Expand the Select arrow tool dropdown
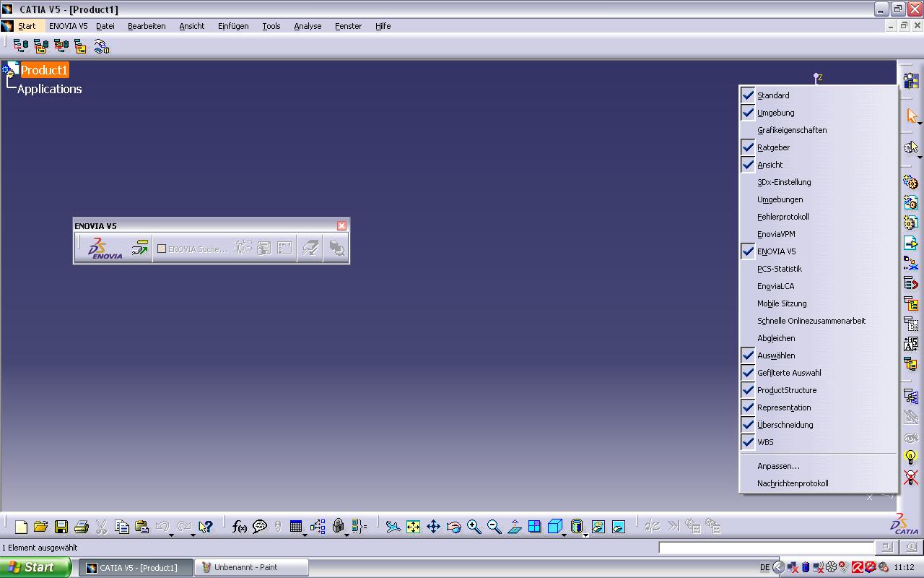This screenshot has width=924, height=578. [x=920, y=124]
